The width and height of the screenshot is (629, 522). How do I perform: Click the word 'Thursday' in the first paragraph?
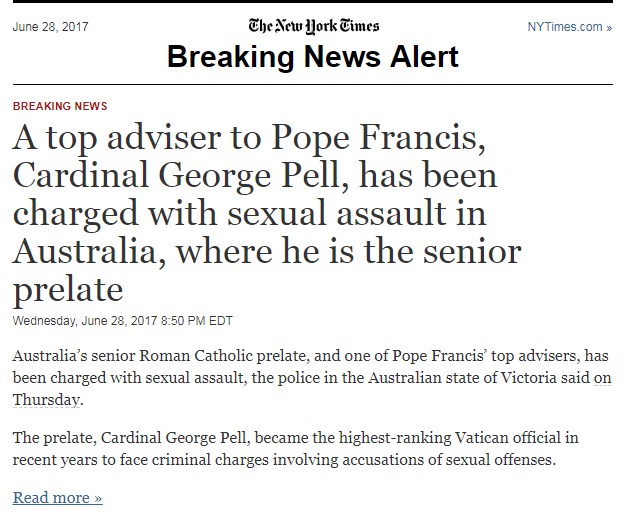coord(46,400)
